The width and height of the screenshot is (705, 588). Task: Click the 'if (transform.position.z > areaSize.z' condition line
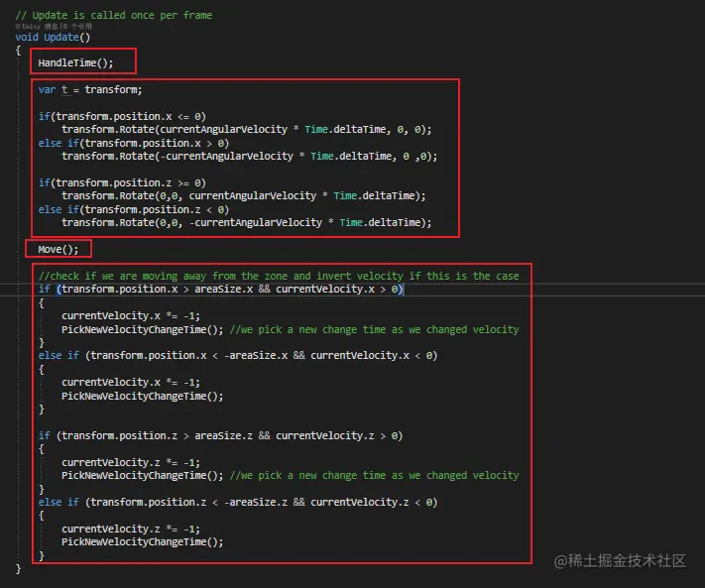pyautogui.click(x=221, y=436)
